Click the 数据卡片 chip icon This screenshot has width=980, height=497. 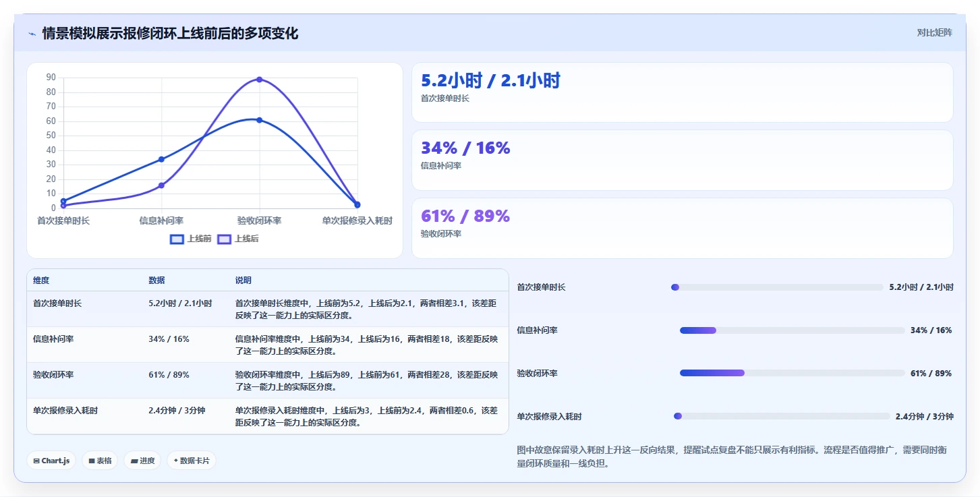(175, 461)
